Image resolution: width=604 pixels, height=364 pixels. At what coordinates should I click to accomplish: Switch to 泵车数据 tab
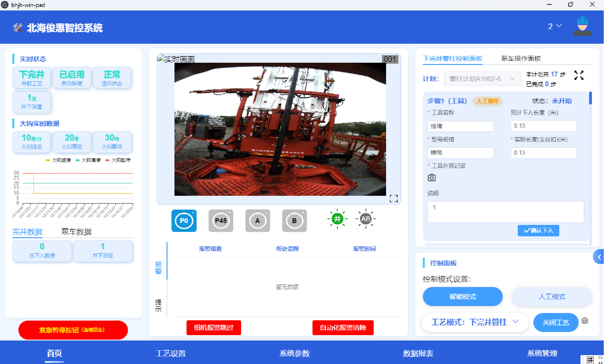coord(76,232)
